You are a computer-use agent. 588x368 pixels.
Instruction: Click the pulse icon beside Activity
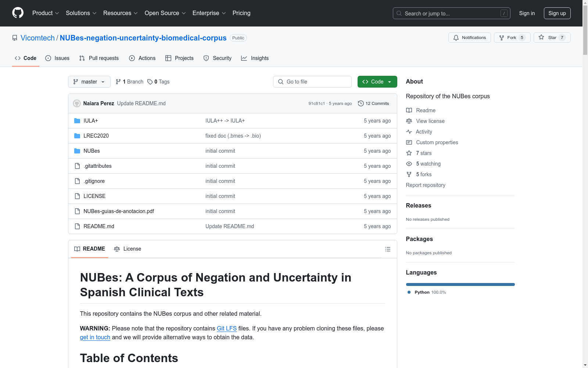pyautogui.click(x=409, y=132)
